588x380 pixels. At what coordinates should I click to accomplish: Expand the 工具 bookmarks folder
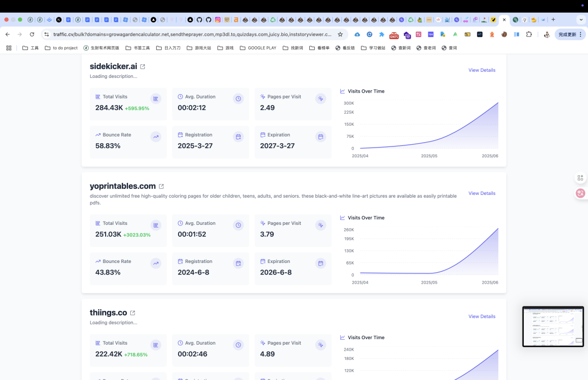(x=30, y=48)
